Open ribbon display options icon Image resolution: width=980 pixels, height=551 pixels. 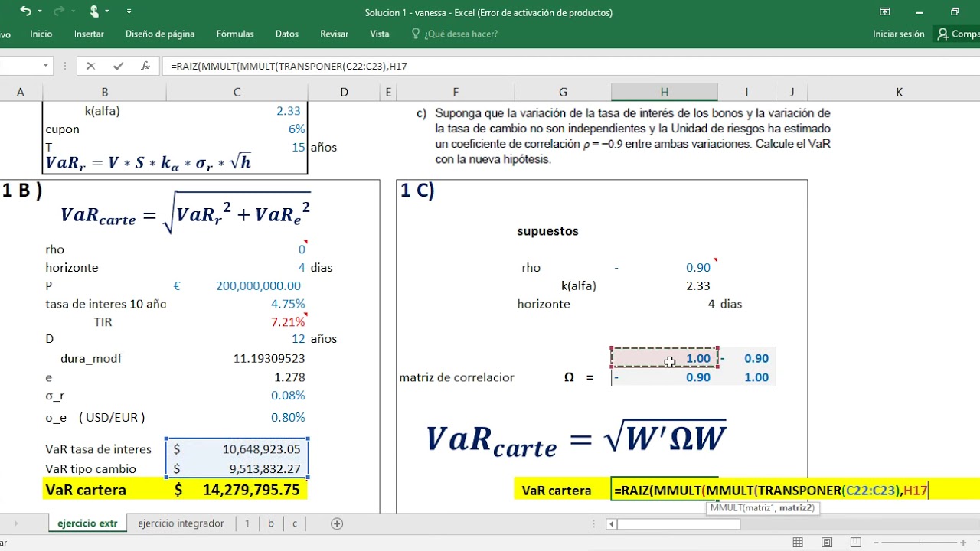tap(884, 11)
